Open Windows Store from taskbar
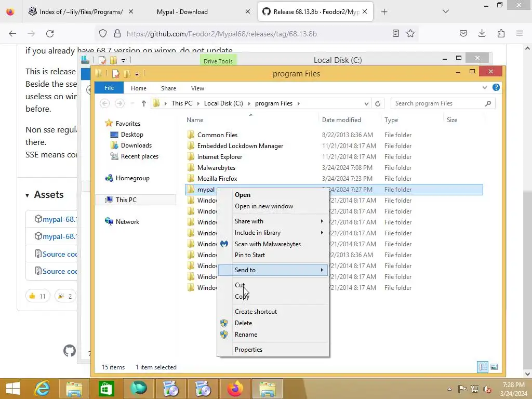The width and height of the screenshot is (532, 399). click(106, 389)
